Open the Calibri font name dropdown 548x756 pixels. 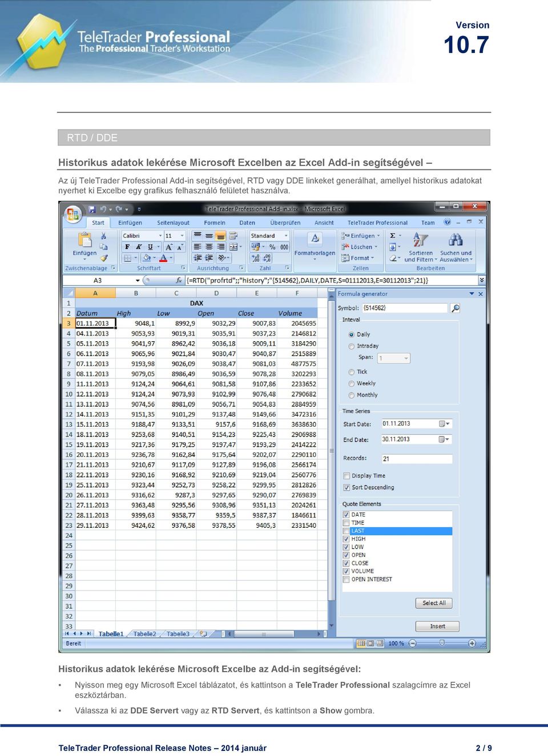point(160,236)
